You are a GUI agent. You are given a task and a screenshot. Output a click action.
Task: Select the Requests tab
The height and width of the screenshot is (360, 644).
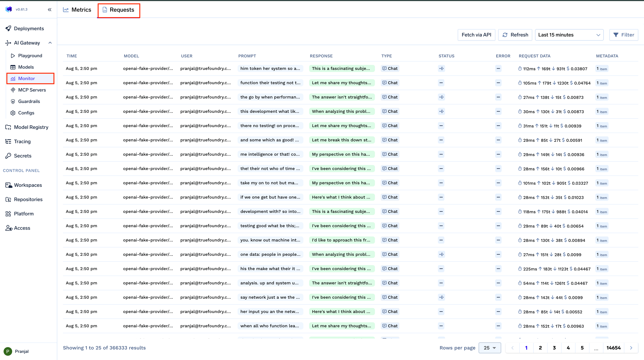point(118,10)
